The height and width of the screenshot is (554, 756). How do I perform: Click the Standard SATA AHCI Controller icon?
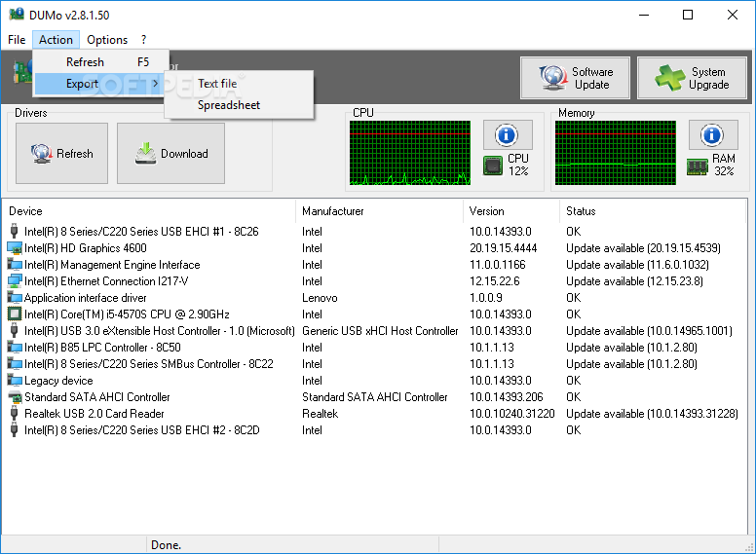pos(15,397)
